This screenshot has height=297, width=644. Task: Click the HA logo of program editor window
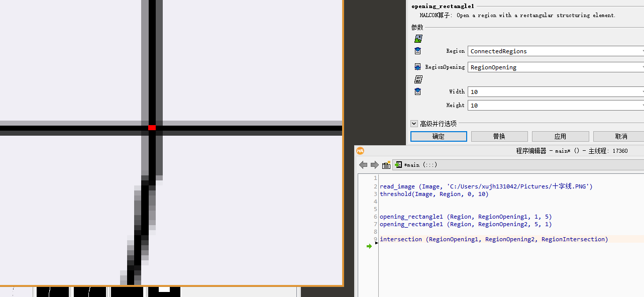coord(360,151)
